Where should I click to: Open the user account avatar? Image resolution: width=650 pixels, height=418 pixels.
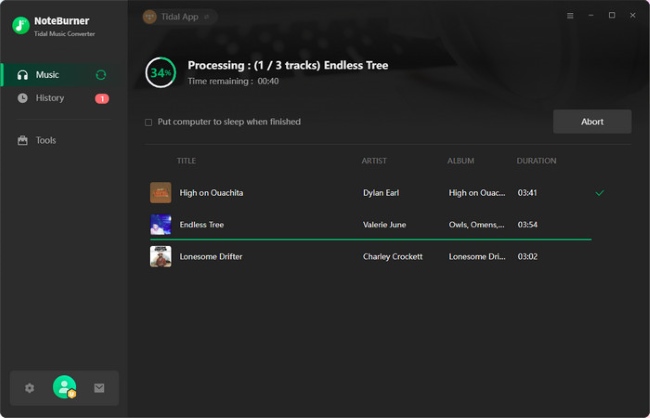(x=64, y=387)
